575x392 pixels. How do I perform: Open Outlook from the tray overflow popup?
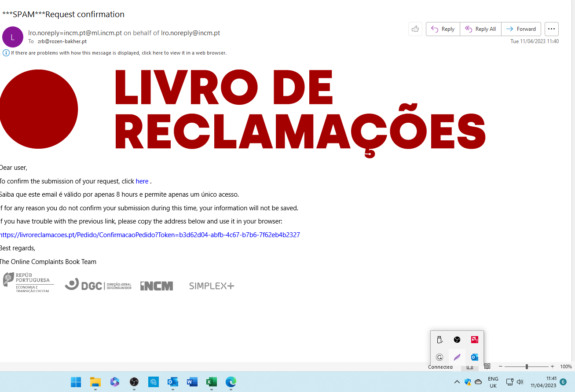[x=474, y=357]
